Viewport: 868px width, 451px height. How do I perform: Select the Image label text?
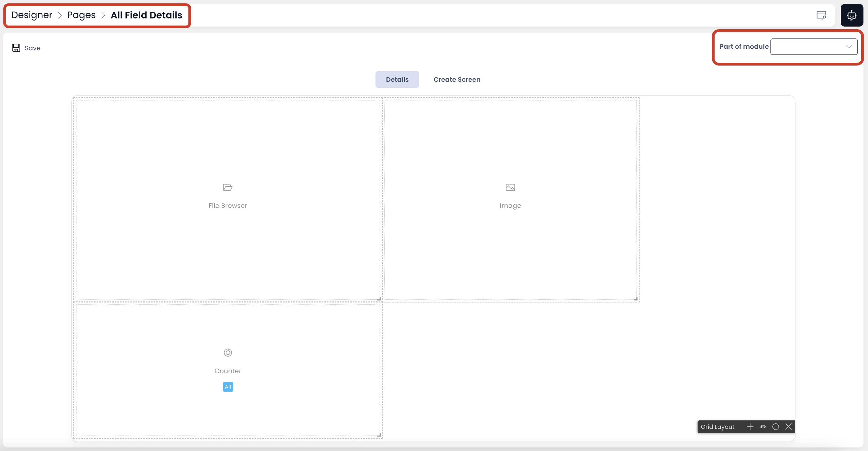click(x=510, y=206)
